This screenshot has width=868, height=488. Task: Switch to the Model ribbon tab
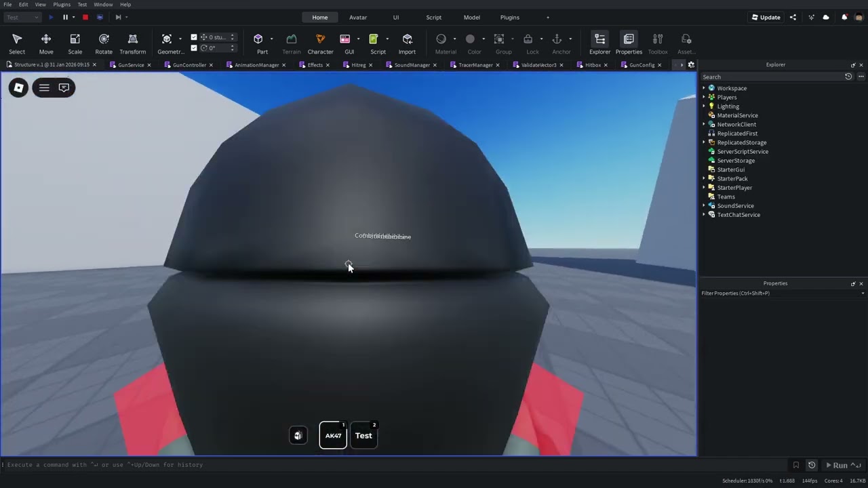coord(472,17)
